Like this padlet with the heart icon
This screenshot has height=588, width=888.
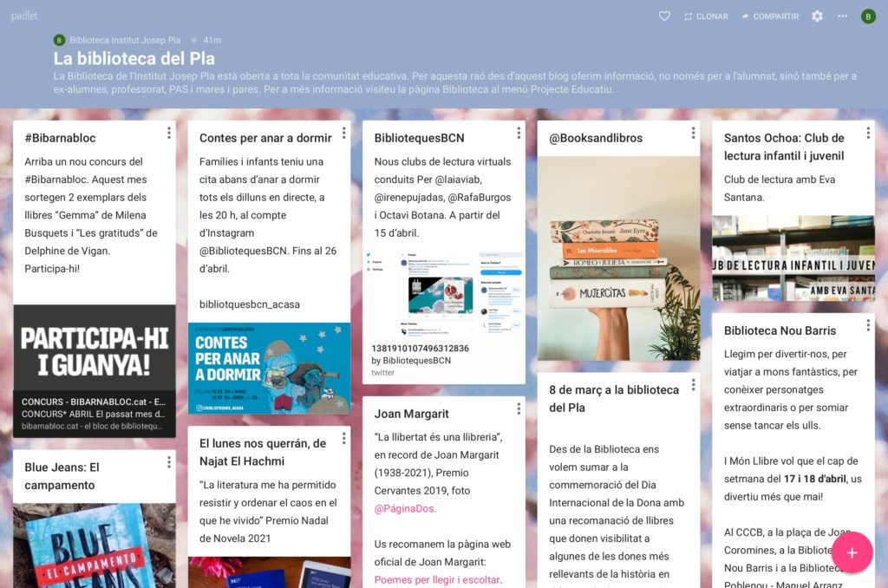click(664, 16)
